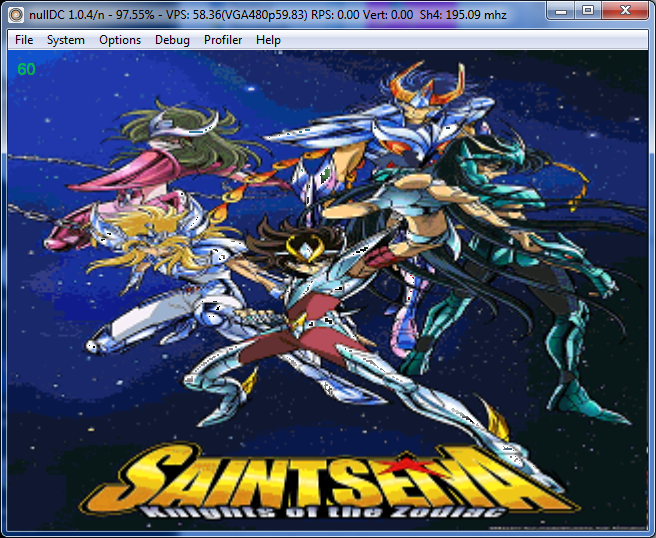The image size is (656, 538).
Task: Click the Saint Seiya logo text
Action: point(328,479)
